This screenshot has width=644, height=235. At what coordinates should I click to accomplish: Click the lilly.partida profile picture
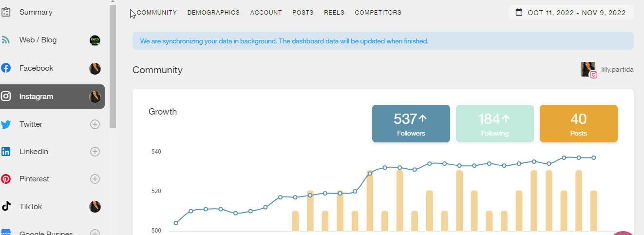tap(588, 69)
